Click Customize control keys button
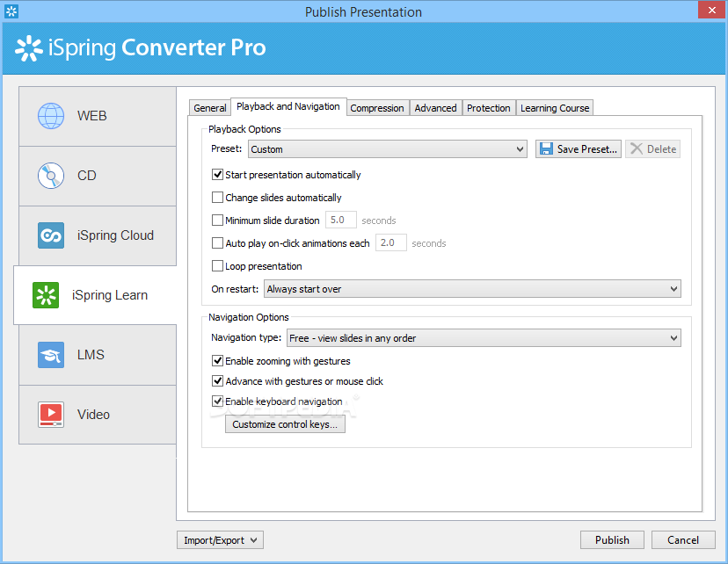The height and width of the screenshot is (564, 728). pyautogui.click(x=285, y=424)
